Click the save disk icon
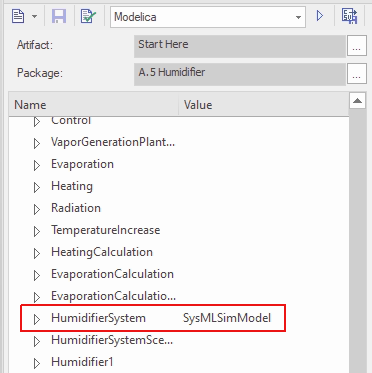 coord(59,16)
